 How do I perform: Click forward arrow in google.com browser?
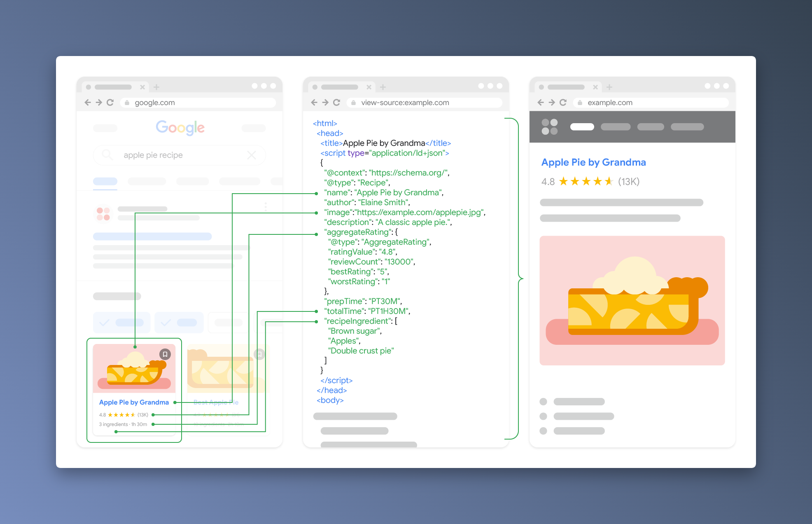[99, 103]
